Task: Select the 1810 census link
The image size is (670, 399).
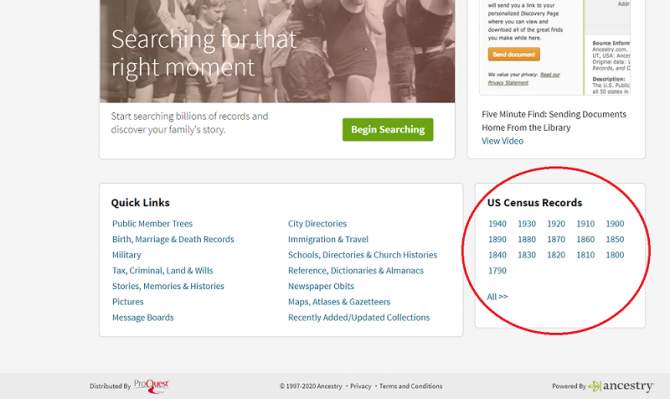Action: (585, 255)
